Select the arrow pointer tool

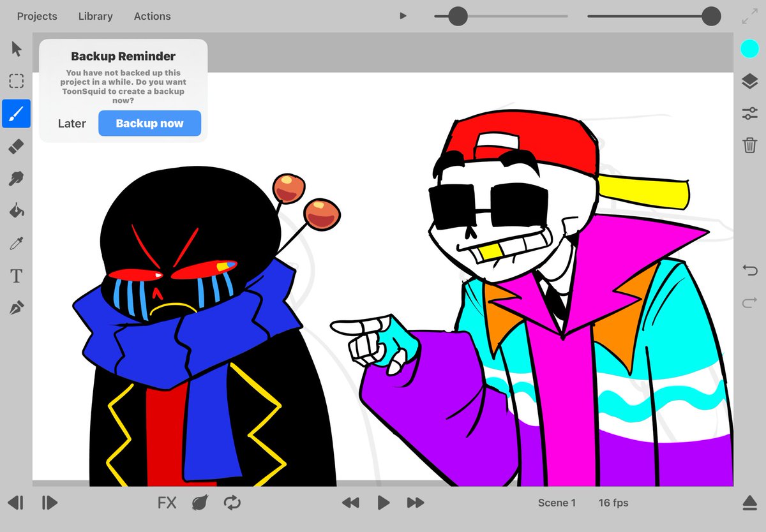tap(16, 49)
